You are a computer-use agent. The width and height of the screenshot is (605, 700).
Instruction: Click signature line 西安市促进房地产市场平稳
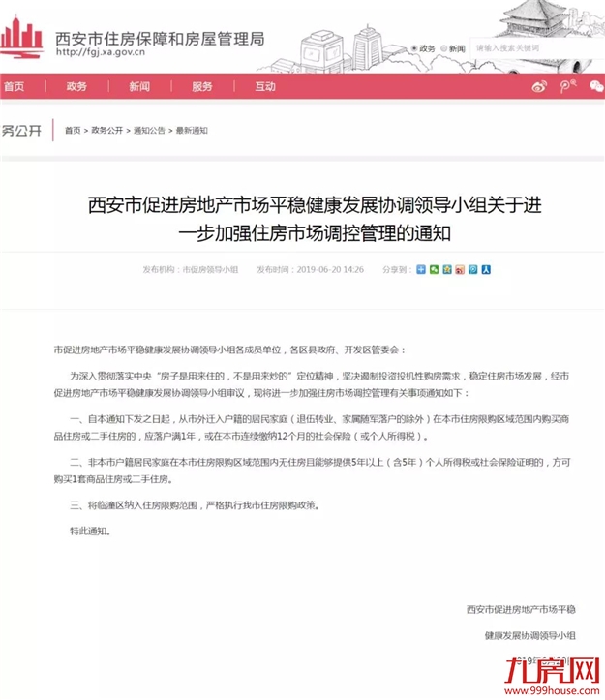point(521,609)
